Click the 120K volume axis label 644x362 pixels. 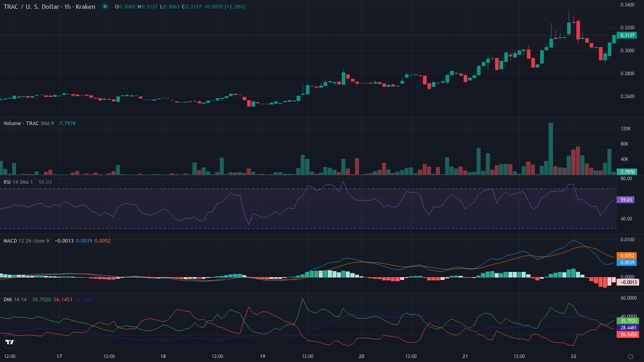click(625, 129)
